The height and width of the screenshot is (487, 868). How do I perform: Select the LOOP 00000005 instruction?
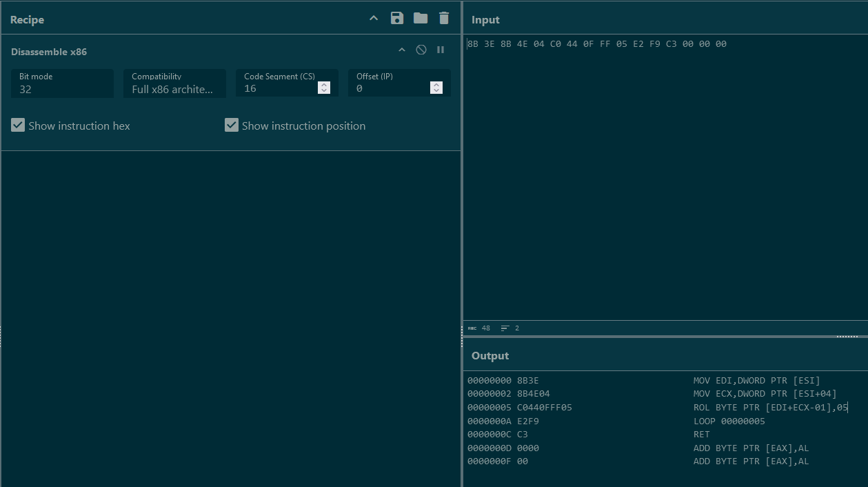pyautogui.click(x=729, y=421)
